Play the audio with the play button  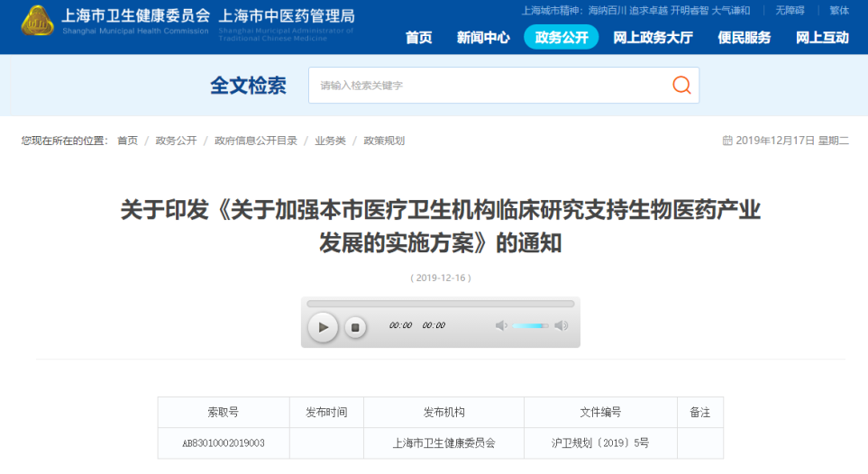(x=323, y=327)
